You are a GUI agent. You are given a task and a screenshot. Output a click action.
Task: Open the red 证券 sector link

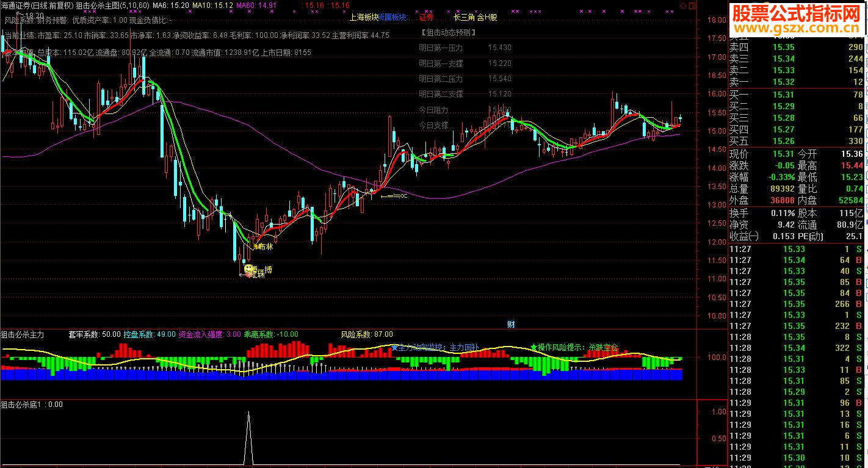[x=426, y=17]
